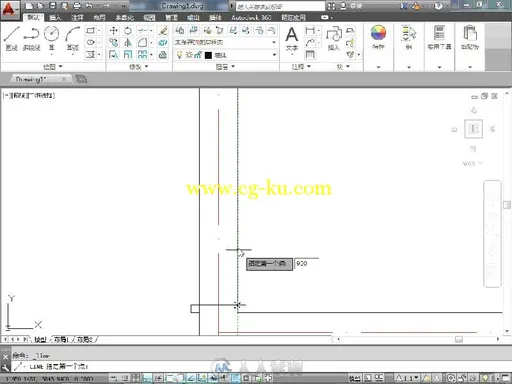Expand the Layers panel

225,67
